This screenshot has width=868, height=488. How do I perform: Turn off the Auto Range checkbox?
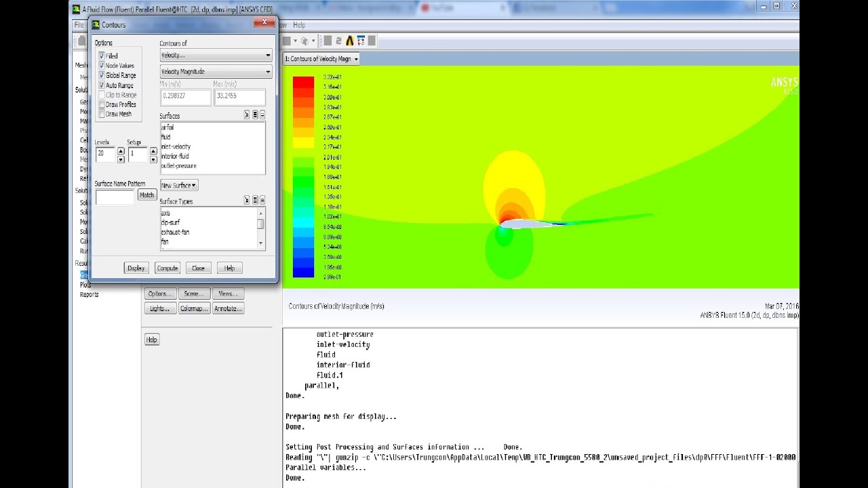click(102, 85)
